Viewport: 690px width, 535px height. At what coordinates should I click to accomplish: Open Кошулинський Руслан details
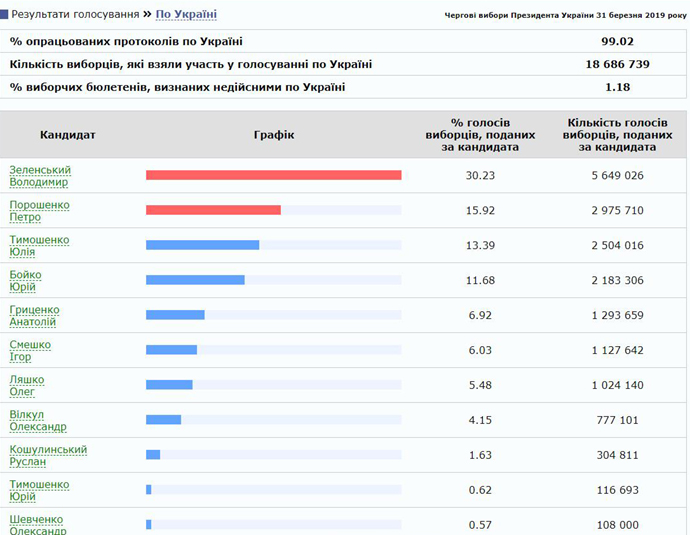pyautogui.click(x=48, y=456)
